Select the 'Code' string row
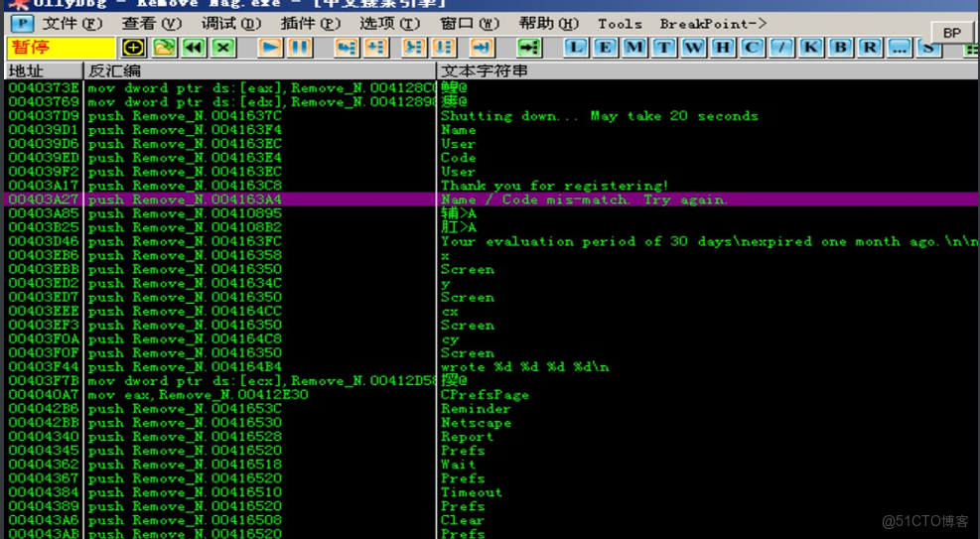This screenshot has height=539, width=980. 491,158
